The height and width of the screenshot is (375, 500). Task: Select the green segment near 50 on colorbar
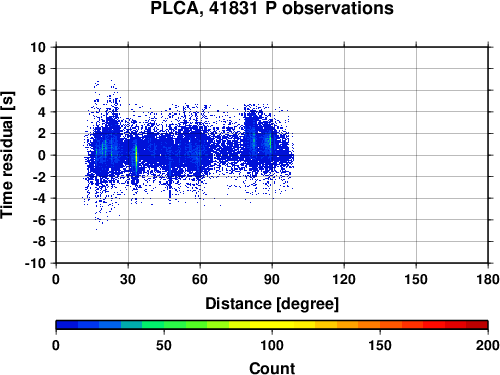click(164, 325)
